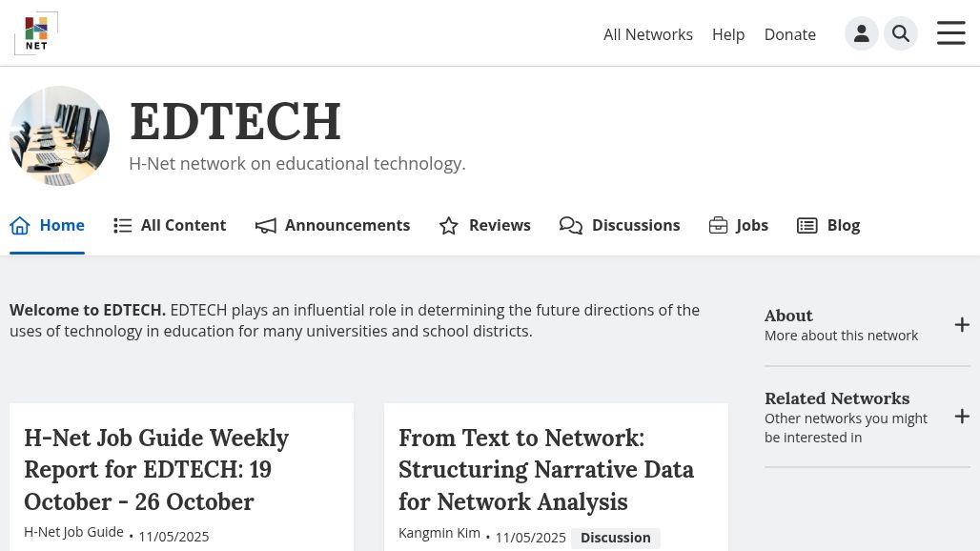
Task: Click the All Content list icon
Action: click(x=123, y=226)
